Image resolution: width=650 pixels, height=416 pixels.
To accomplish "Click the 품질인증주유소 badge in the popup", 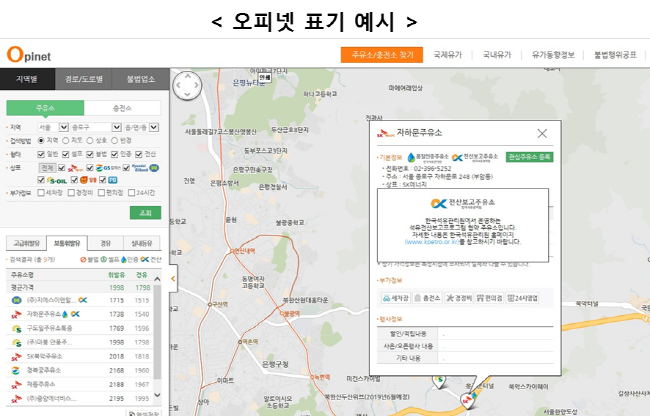I will [428, 157].
